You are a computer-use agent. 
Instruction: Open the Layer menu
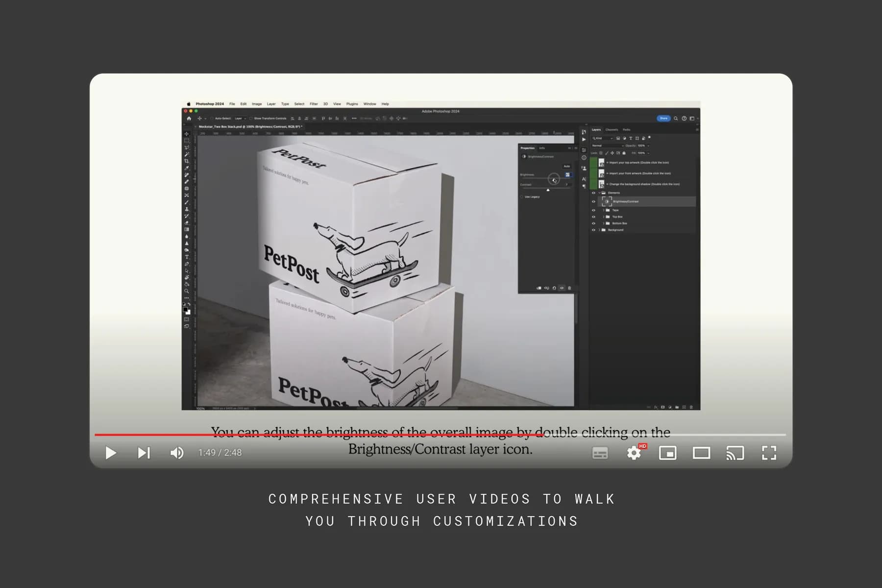[271, 104]
